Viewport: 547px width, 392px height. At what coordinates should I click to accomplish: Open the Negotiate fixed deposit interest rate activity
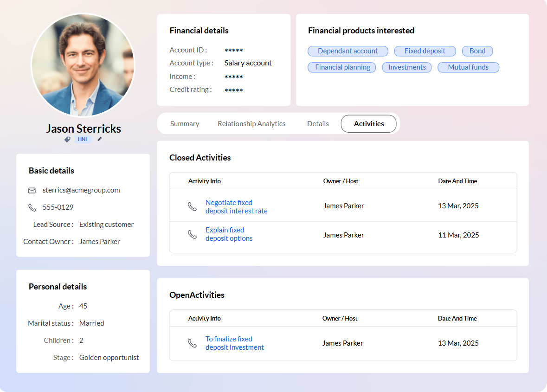236,206
